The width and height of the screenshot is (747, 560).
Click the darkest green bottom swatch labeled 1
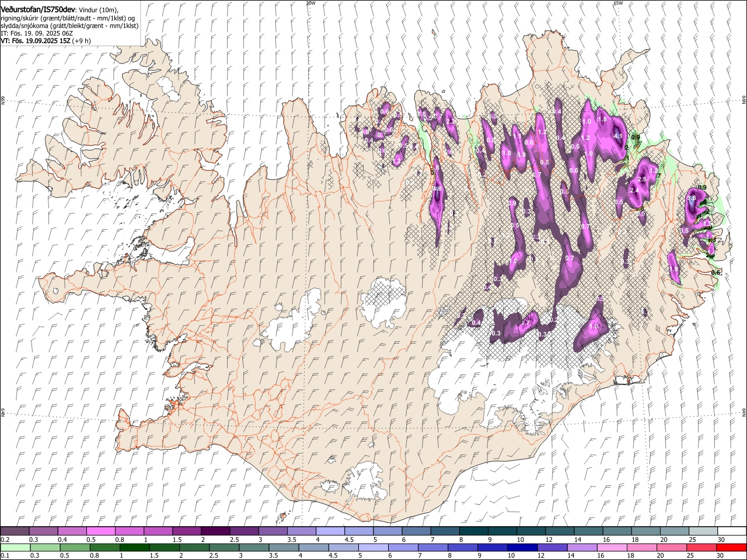pos(134,547)
